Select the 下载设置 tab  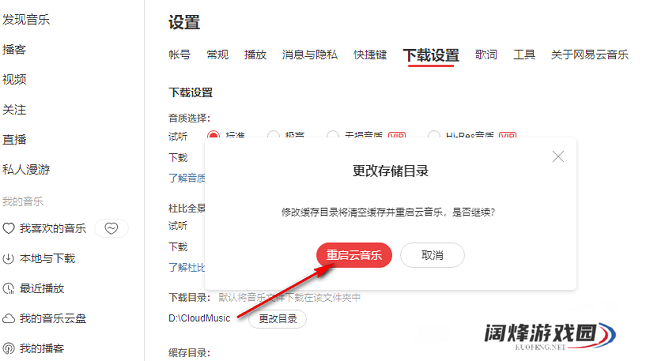(431, 56)
